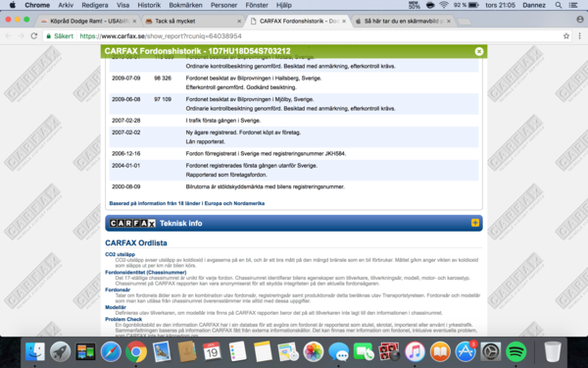
Task: Close the CARFAX Fordonshistorik report overlay
Action: (x=479, y=51)
